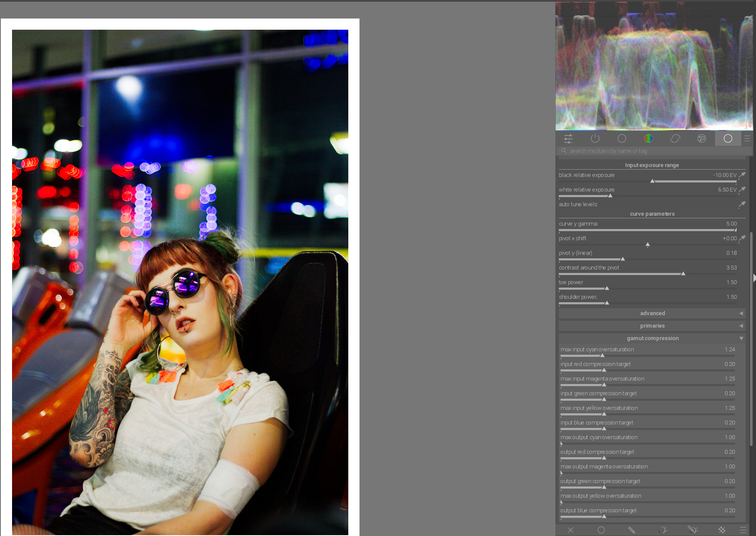Click the auto tune levels eyedropper

742,204
